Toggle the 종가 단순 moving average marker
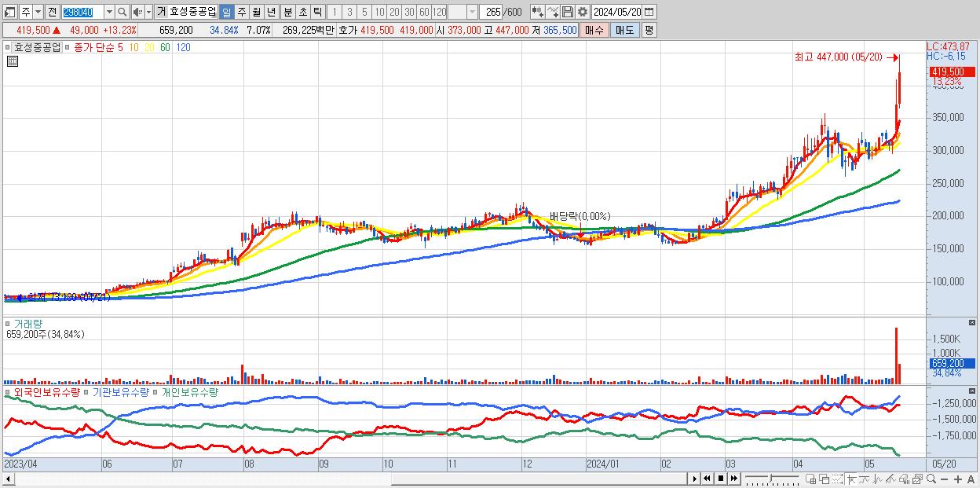The width and height of the screenshot is (980, 488). click(68, 47)
